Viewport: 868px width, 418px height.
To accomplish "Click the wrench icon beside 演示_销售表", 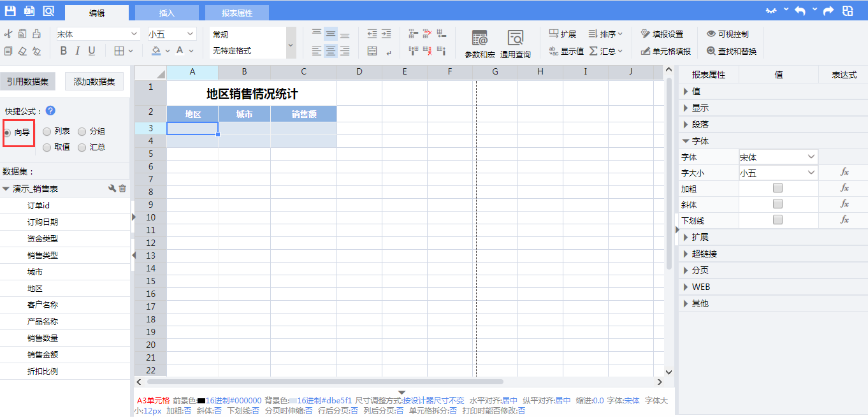I will click(x=112, y=189).
